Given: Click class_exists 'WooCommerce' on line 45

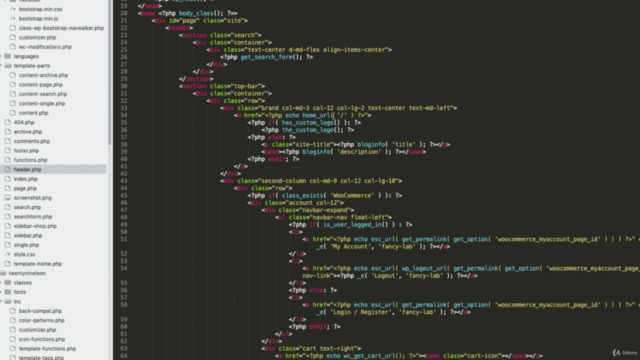Looking at the screenshot, I should (330, 196).
